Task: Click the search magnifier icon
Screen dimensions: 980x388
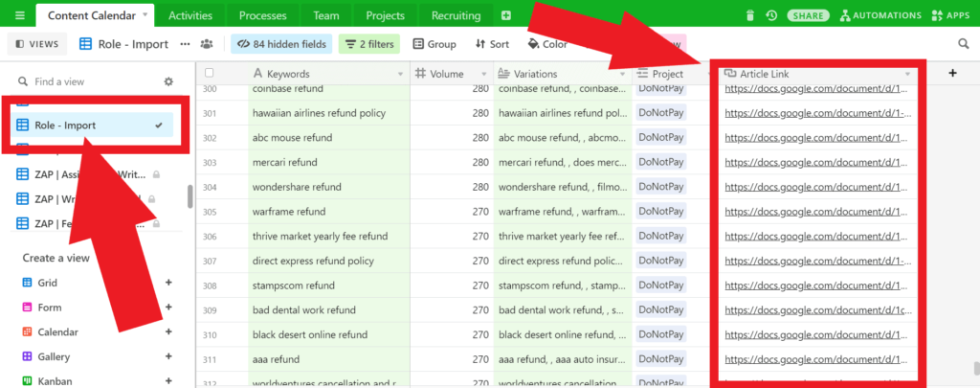Action: [x=964, y=44]
